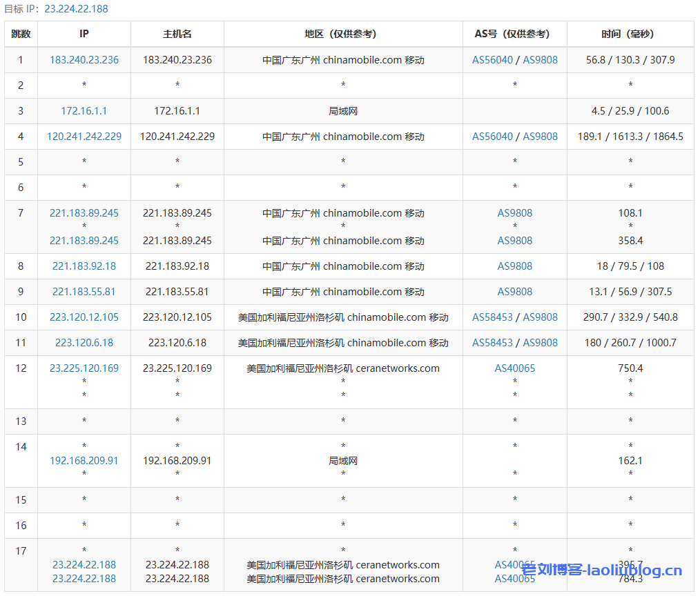700x596 pixels.
Task: Open the 223.120.12.105 link in IP column
Action: [84, 317]
